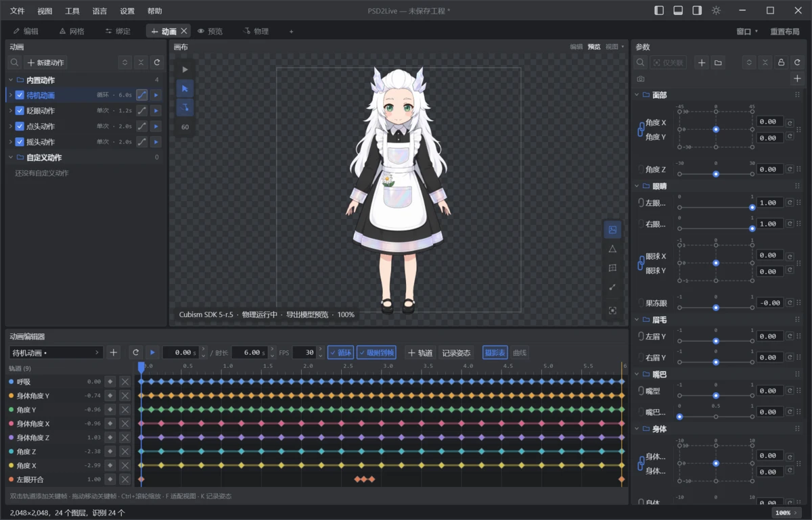Collapse the 眼睛 parameter group
This screenshot has height=520, width=812.
637,186
